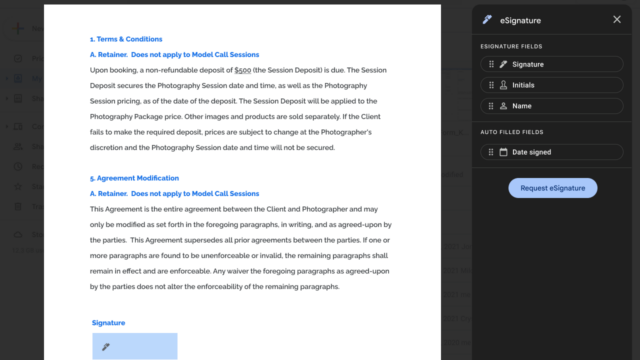Click the dimmed Trash icon in sidebar
Screen dimensions: 640x360
click(x=18, y=207)
